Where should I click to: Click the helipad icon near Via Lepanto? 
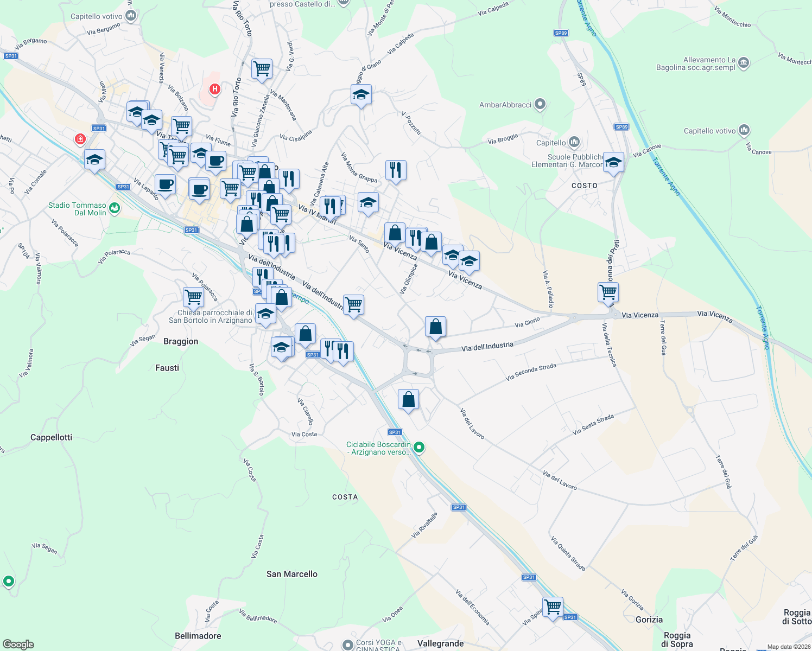[x=80, y=139]
